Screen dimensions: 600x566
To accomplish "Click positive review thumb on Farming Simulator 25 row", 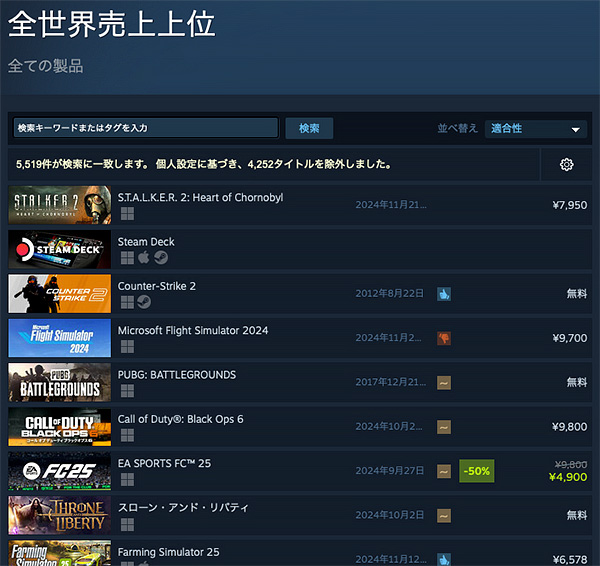I will point(444,559).
